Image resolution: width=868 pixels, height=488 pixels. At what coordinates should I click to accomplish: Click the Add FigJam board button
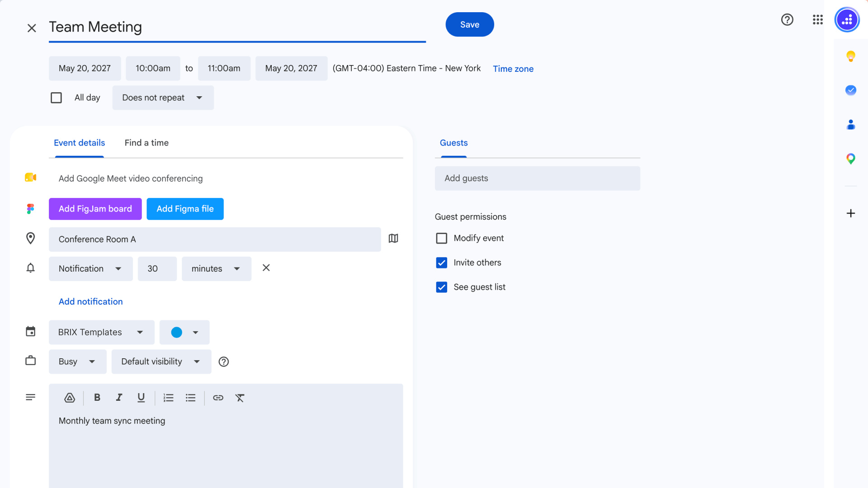coord(95,209)
